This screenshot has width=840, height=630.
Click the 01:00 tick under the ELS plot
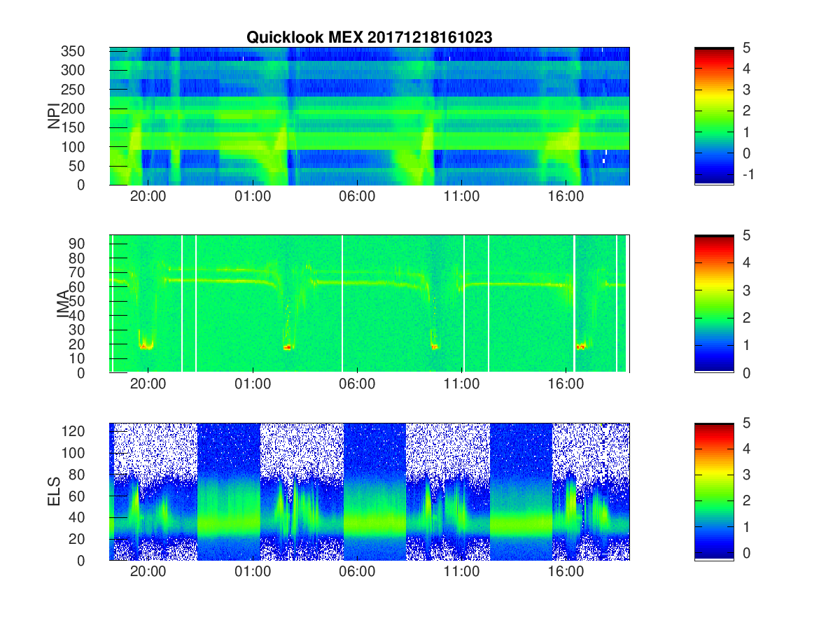pyautogui.click(x=253, y=572)
